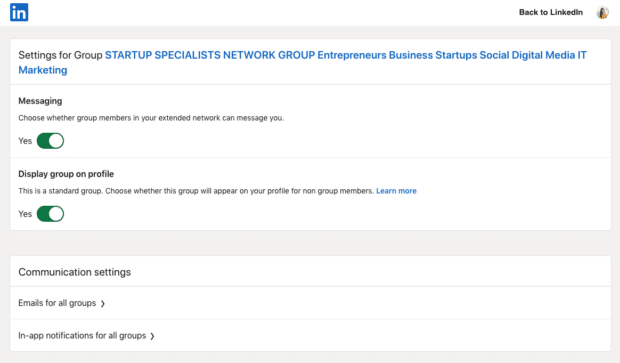
Task: Open the profile avatar menu
Action: (602, 13)
